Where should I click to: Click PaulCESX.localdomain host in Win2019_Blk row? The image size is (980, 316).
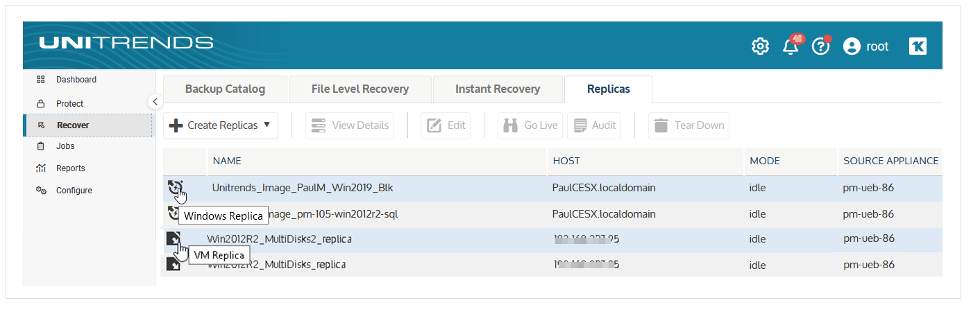(x=604, y=188)
